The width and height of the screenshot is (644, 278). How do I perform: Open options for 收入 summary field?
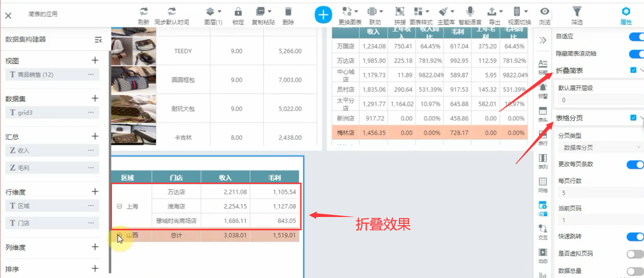91,150
